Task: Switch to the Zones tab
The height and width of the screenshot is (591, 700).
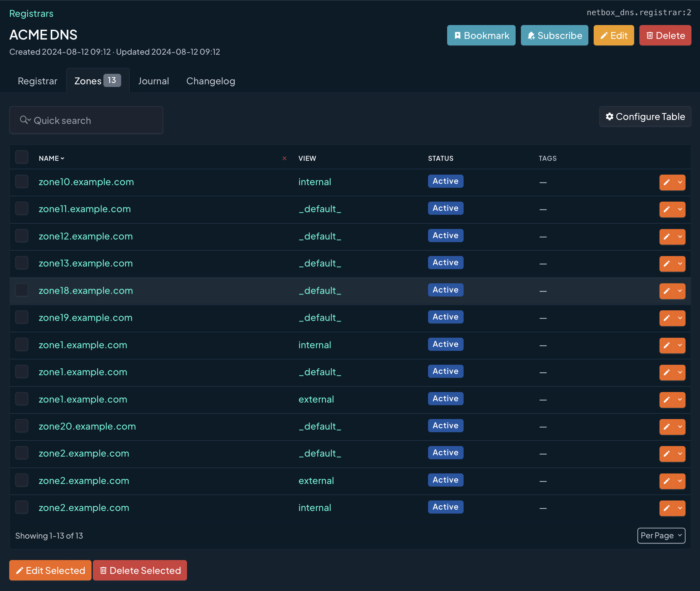Action: (98, 81)
